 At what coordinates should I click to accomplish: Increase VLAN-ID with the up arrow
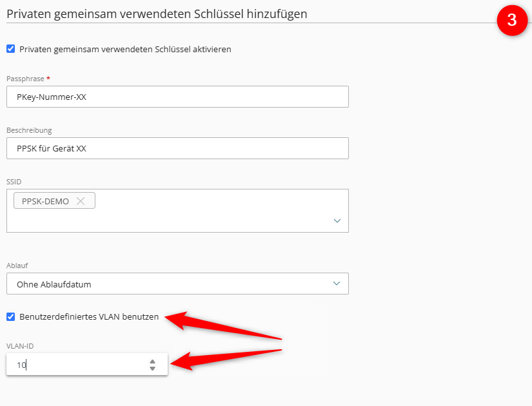coord(152,362)
